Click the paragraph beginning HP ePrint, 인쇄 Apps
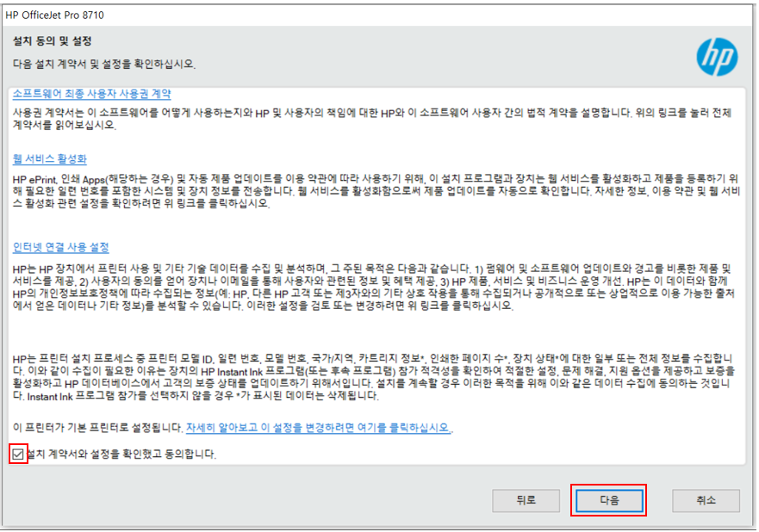 click(376, 191)
